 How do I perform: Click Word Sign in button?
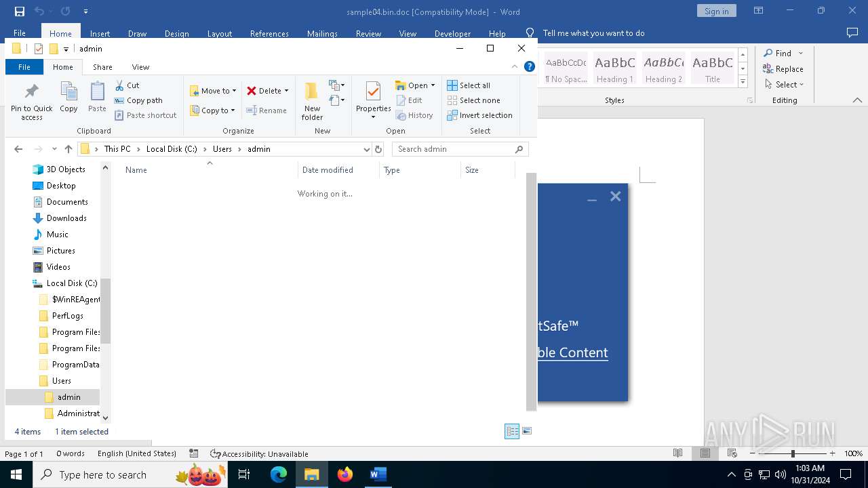pos(716,11)
